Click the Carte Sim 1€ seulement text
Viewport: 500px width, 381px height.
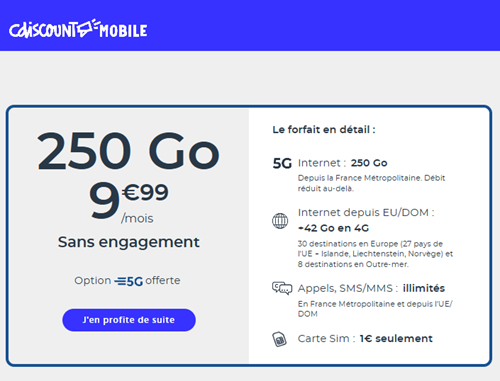pyautogui.click(x=365, y=339)
